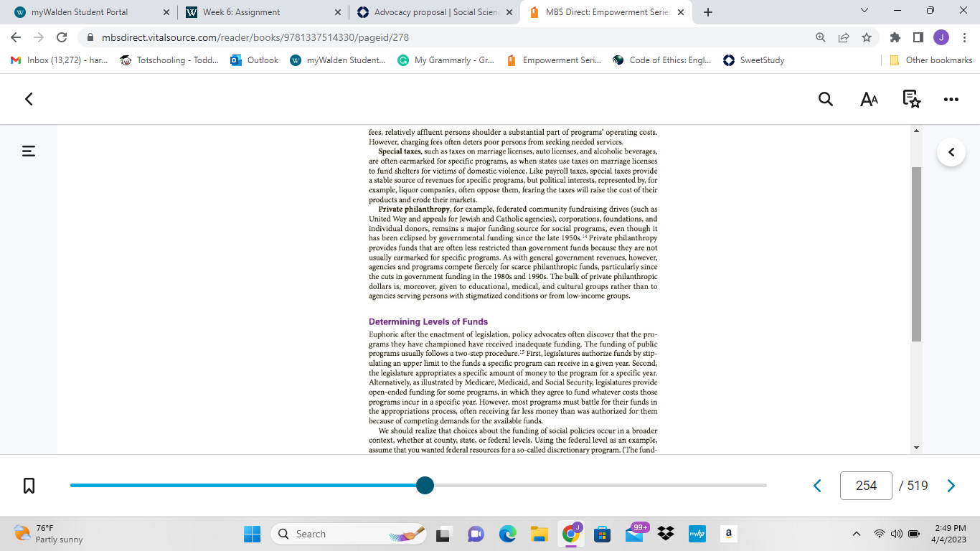Open the extensions puzzle icon
The image size is (980, 551).
pyautogui.click(x=895, y=37)
